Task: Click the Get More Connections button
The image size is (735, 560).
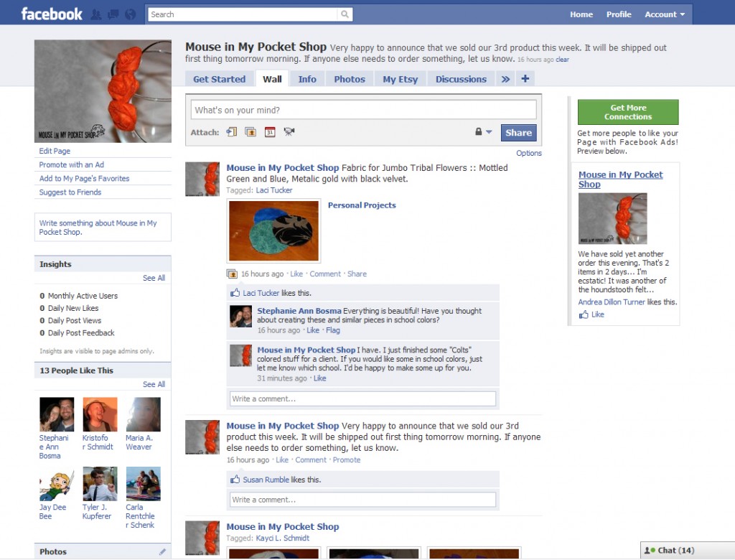Action: pyautogui.click(x=627, y=112)
